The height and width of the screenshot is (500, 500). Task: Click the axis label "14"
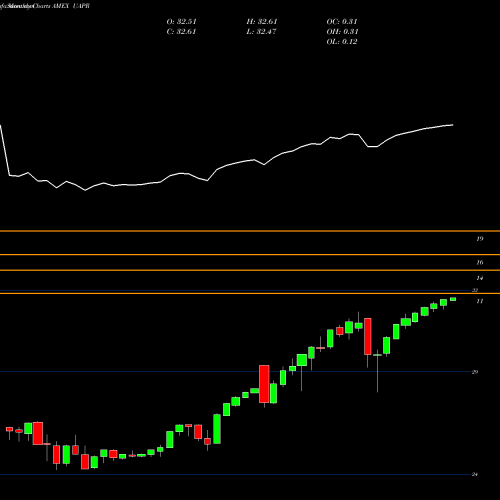coord(480,278)
